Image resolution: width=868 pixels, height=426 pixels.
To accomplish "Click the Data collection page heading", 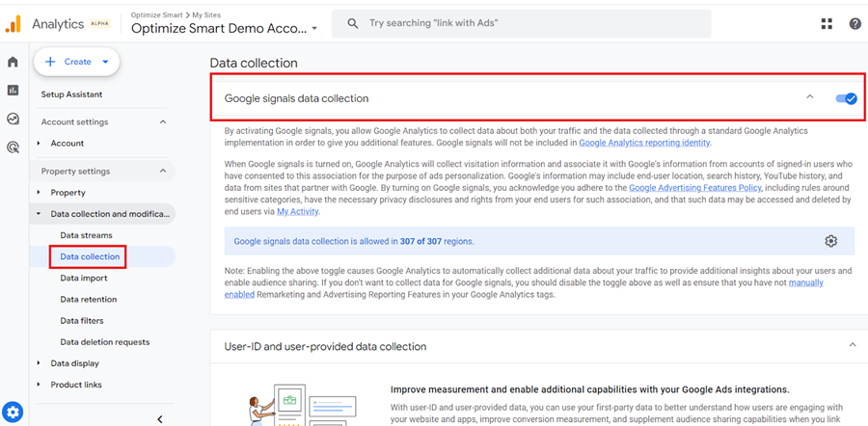I will click(x=254, y=63).
